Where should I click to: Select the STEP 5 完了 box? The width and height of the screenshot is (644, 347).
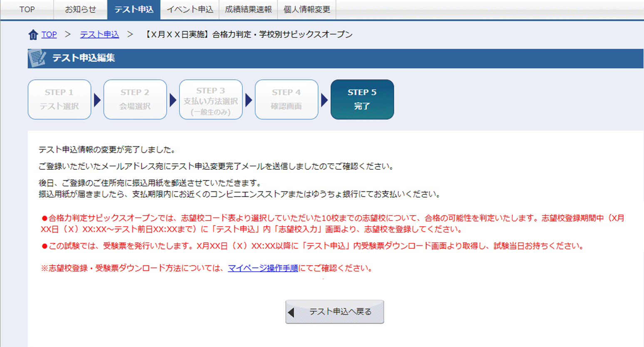point(362,99)
